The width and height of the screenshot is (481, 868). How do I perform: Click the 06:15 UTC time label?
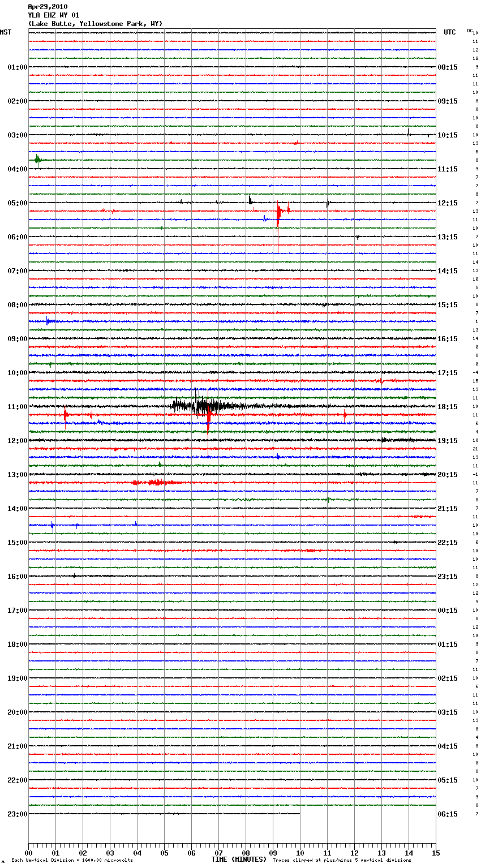[x=448, y=814]
